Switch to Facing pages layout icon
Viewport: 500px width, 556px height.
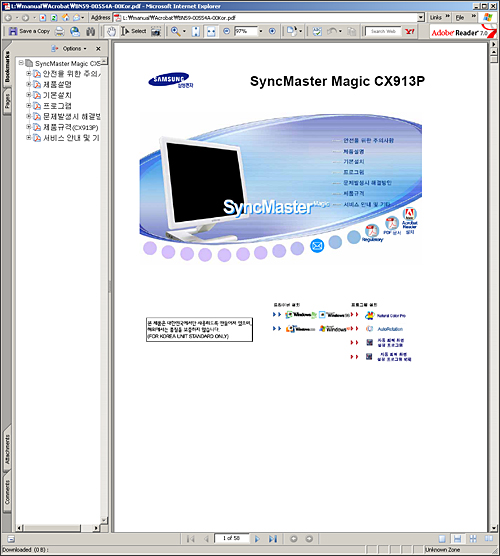pos(489,539)
